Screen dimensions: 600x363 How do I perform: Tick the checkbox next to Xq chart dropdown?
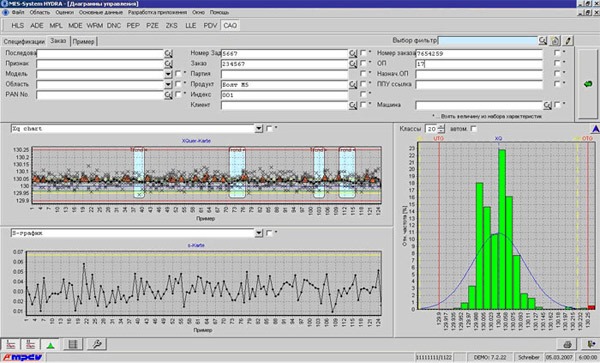coord(269,129)
